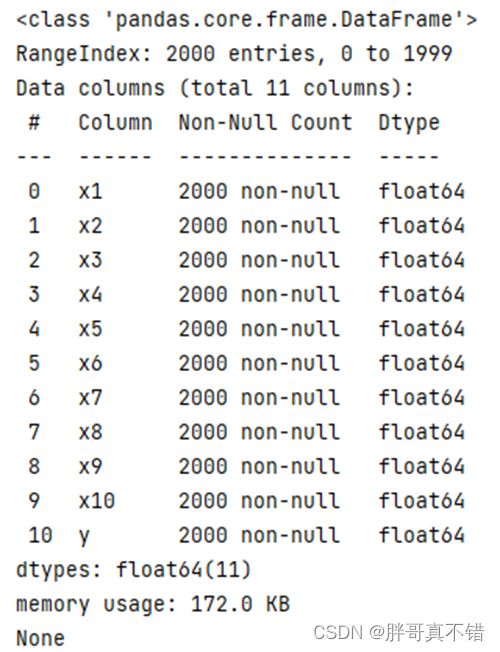Click the x3 column name

[x=91, y=260]
